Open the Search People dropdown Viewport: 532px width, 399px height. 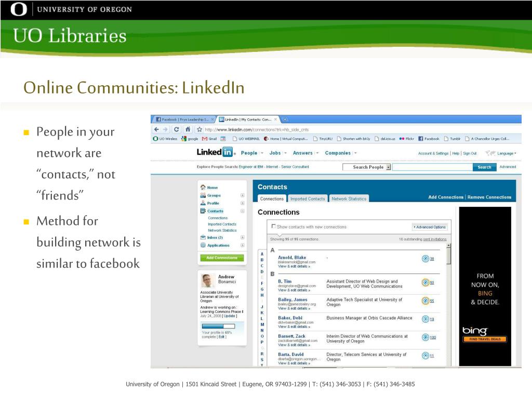(367, 167)
